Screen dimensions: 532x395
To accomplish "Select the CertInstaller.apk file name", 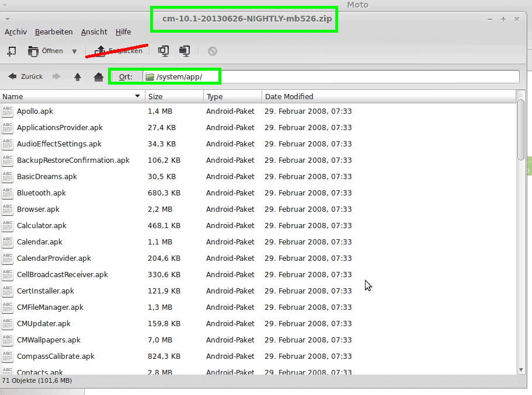I will [x=46, y=291].
